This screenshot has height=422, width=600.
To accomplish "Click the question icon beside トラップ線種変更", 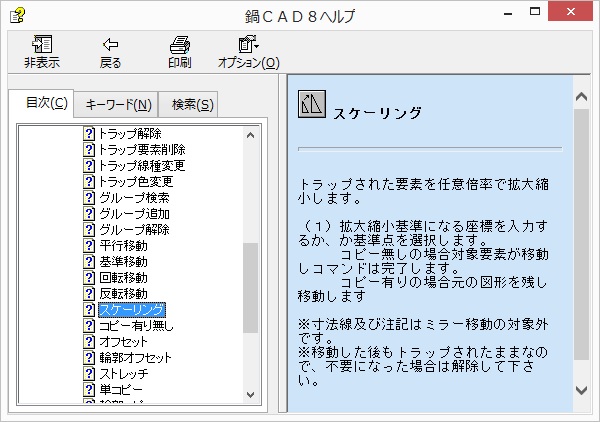I will 89,166.
